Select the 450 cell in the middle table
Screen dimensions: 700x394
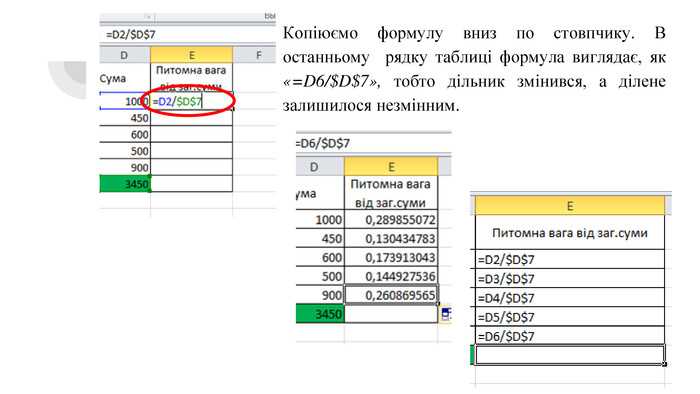320,238
